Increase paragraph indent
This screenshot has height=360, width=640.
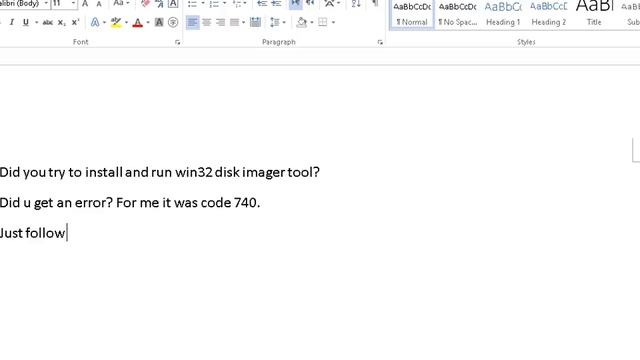(x=276, y=4)
